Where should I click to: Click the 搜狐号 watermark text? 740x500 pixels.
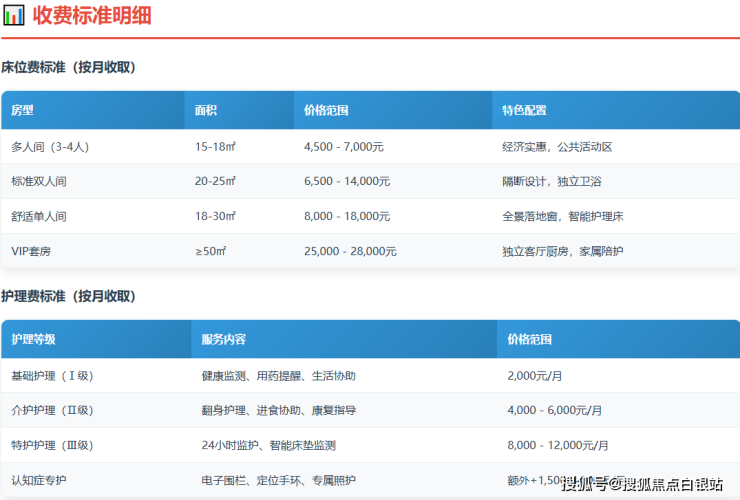pyautogui.click(x=584, y=485)
